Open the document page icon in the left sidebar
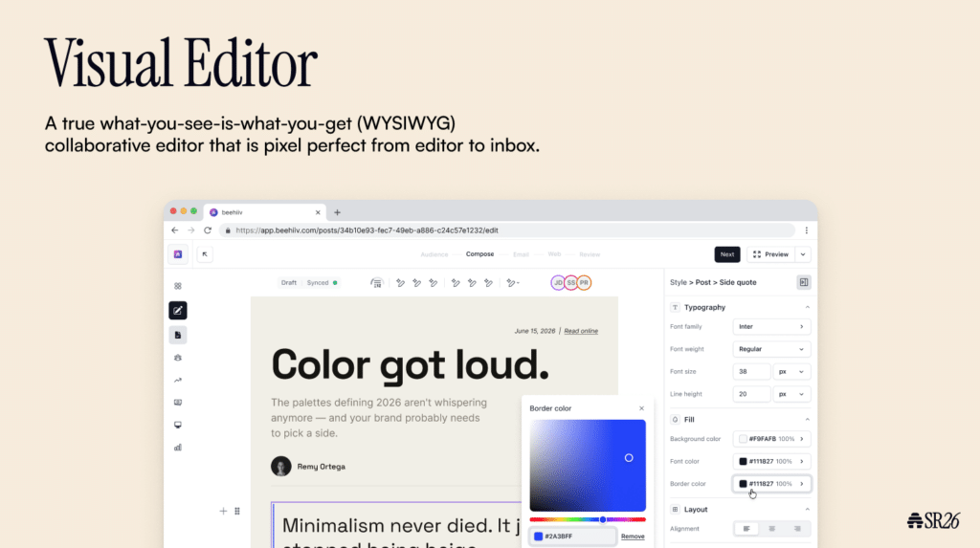Screen dimensions: 980x548 (177, 335)
